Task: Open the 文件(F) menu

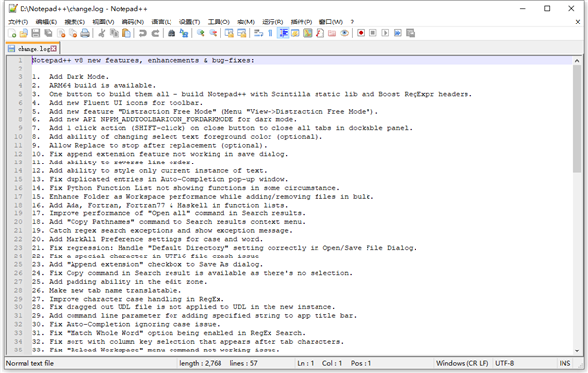Action: (19, 23)
